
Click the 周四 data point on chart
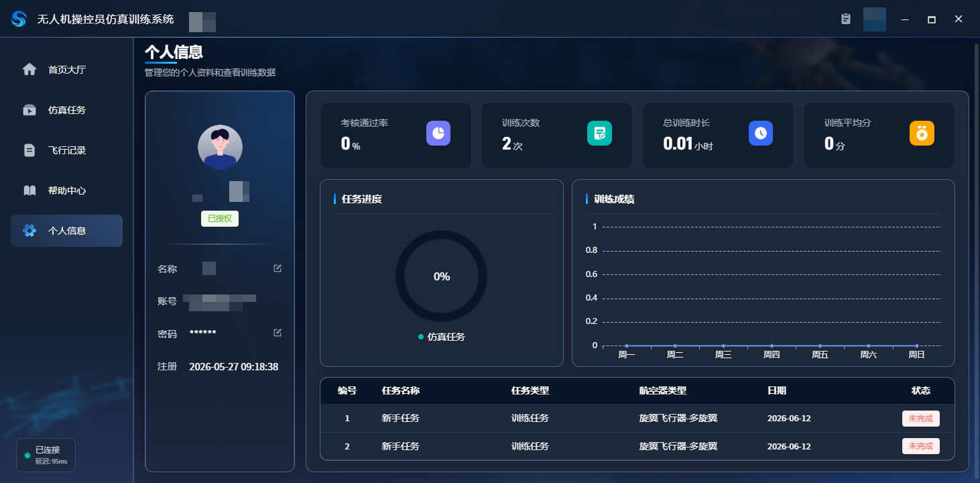pyautogui.click(x=772, y=345)
